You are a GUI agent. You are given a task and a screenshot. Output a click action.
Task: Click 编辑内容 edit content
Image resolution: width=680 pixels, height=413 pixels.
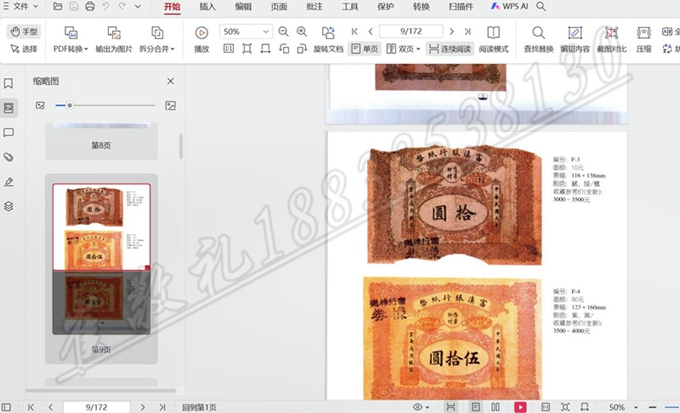tap(575, 39)
